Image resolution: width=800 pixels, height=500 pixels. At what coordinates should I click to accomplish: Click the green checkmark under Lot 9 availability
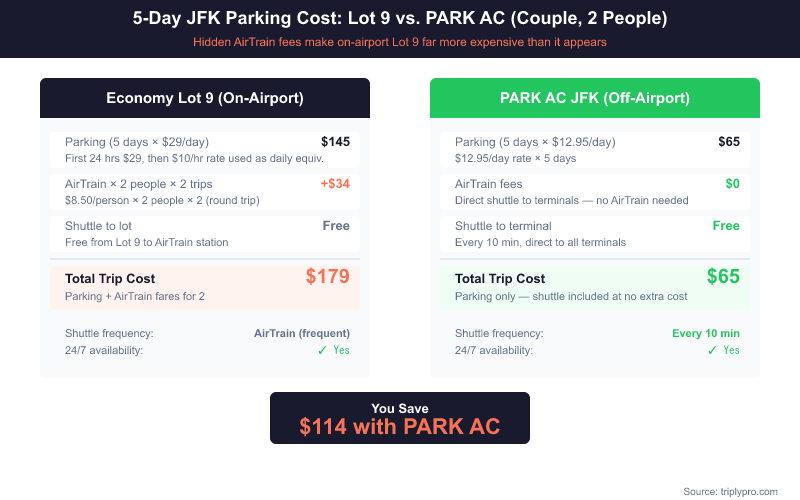322,350
